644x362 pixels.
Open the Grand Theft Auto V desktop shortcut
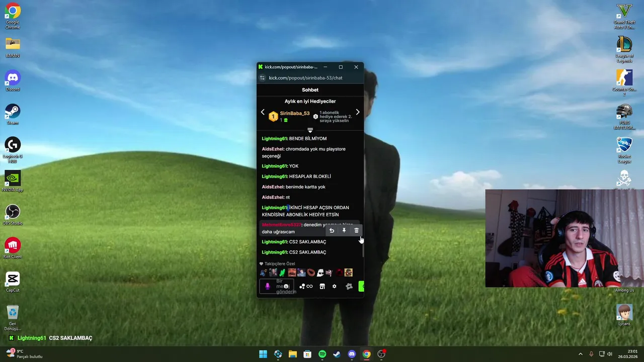click(x=624, y=16)
